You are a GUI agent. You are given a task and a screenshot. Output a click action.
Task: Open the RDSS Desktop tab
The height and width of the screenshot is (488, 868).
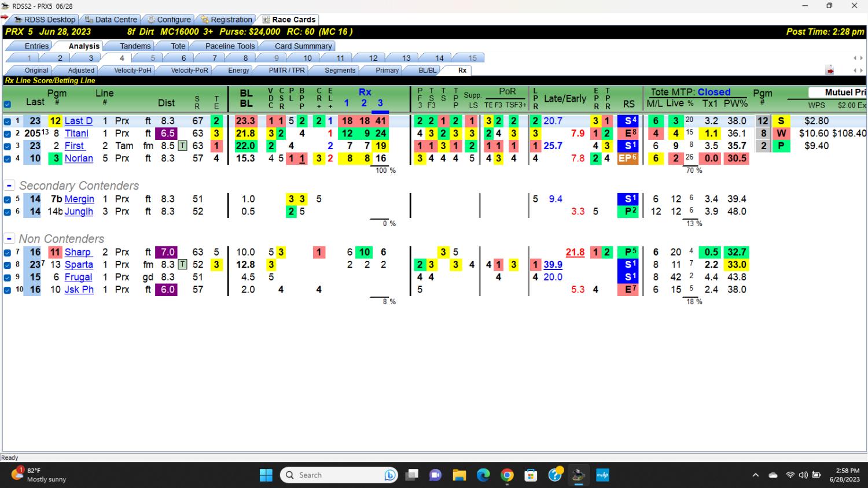pyautogui.click(x=45, y=19)
